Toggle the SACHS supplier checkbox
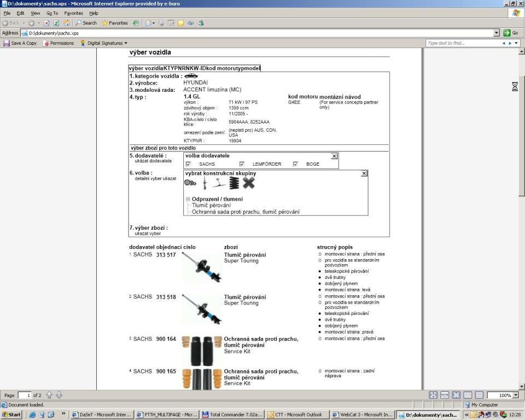The height and width of the screenshot is (420, 525). point(188,164)
